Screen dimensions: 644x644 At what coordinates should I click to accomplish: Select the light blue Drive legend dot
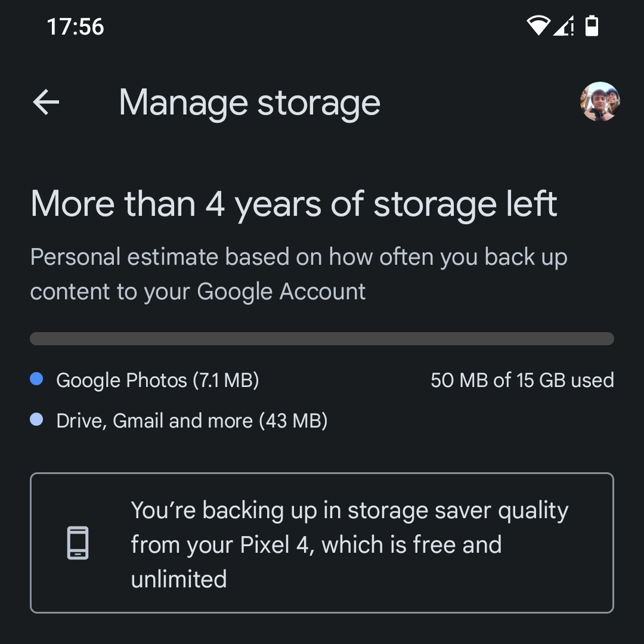point(36,419)
